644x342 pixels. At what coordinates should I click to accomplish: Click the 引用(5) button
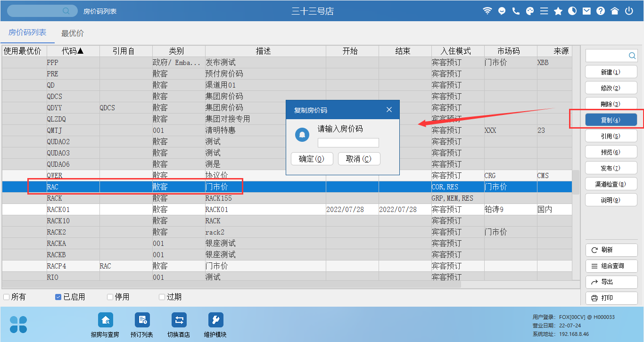(611, 136)
